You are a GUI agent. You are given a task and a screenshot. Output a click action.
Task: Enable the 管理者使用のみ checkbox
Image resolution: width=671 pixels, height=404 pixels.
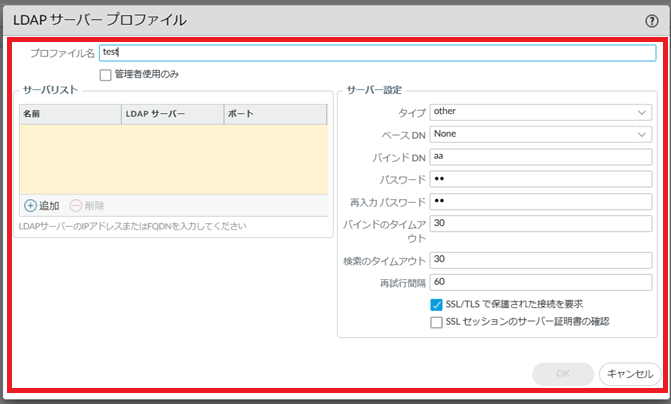coord(106,74)
